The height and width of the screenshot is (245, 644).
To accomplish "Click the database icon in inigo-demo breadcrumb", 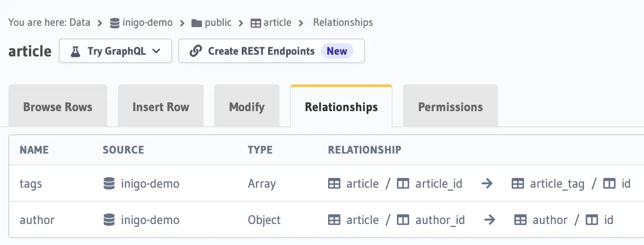I will [115, 23].
